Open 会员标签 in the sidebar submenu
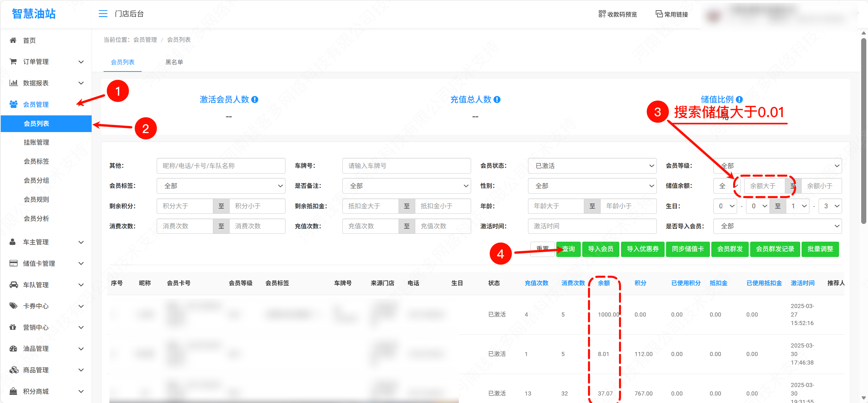 [x=36, y=161]
